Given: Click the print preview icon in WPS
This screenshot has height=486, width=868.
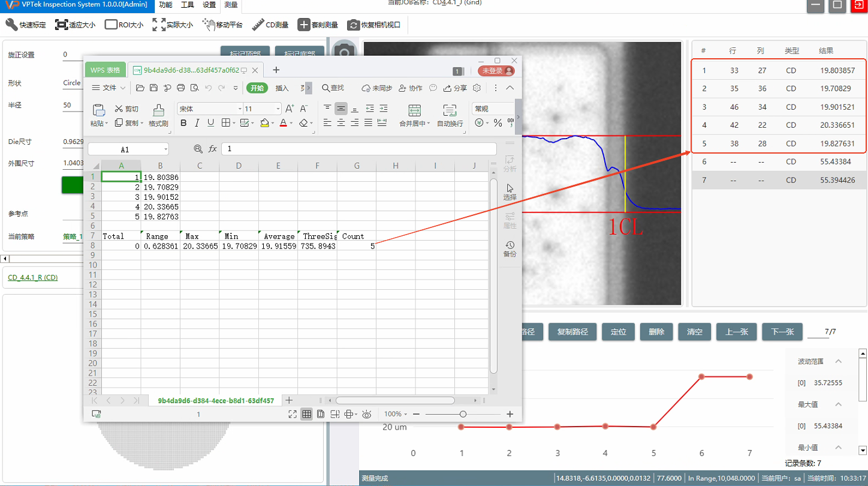Looking at the screenshot, I should [x=194, y=88].
